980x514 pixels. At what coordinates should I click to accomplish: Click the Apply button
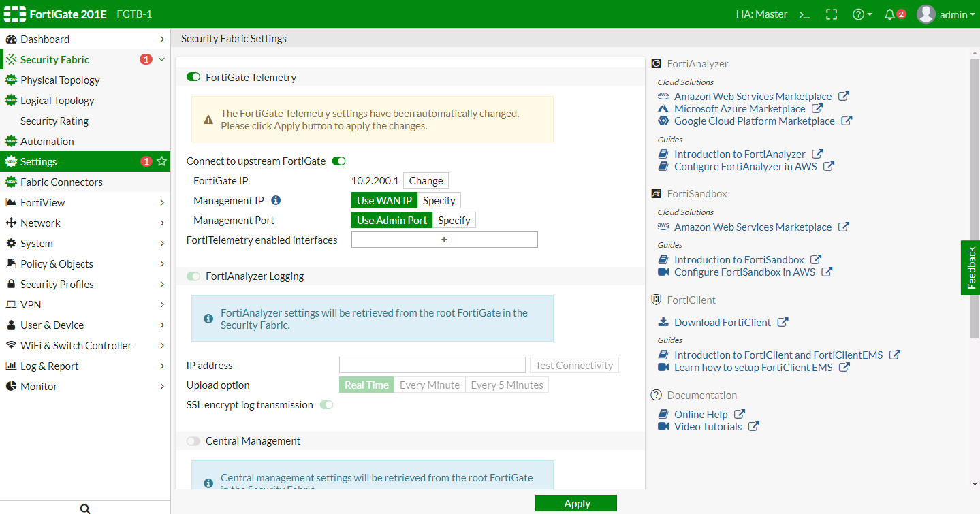coord(576,504)
